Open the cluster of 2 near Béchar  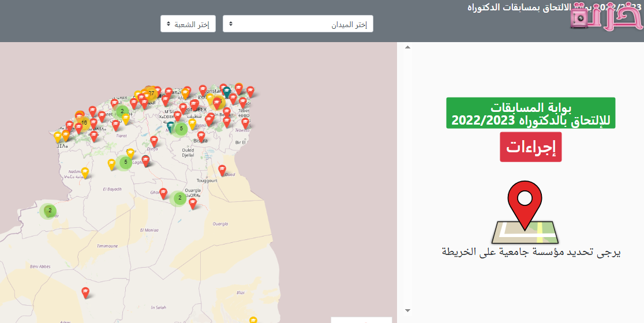point(50,211)
